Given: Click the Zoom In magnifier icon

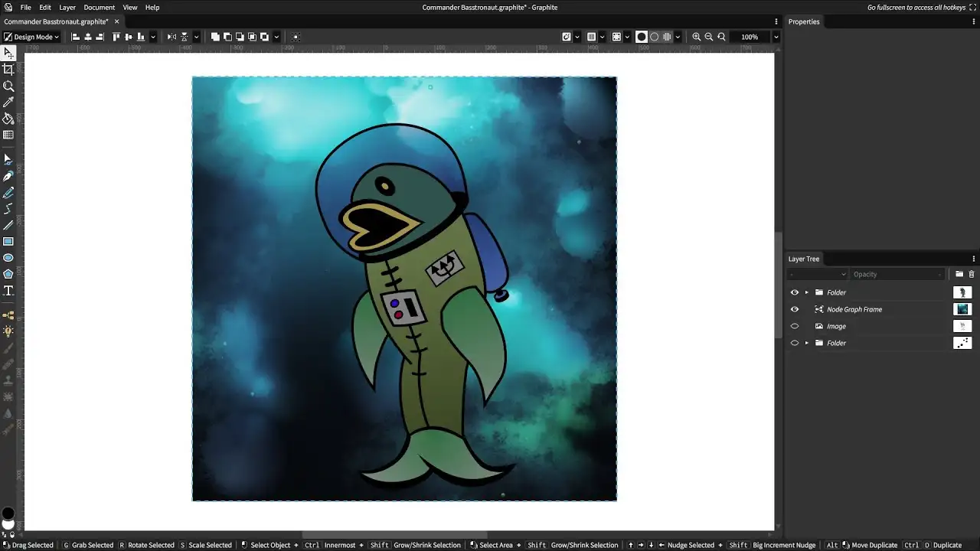Looking at the screenshot, I should click(696, 37).
